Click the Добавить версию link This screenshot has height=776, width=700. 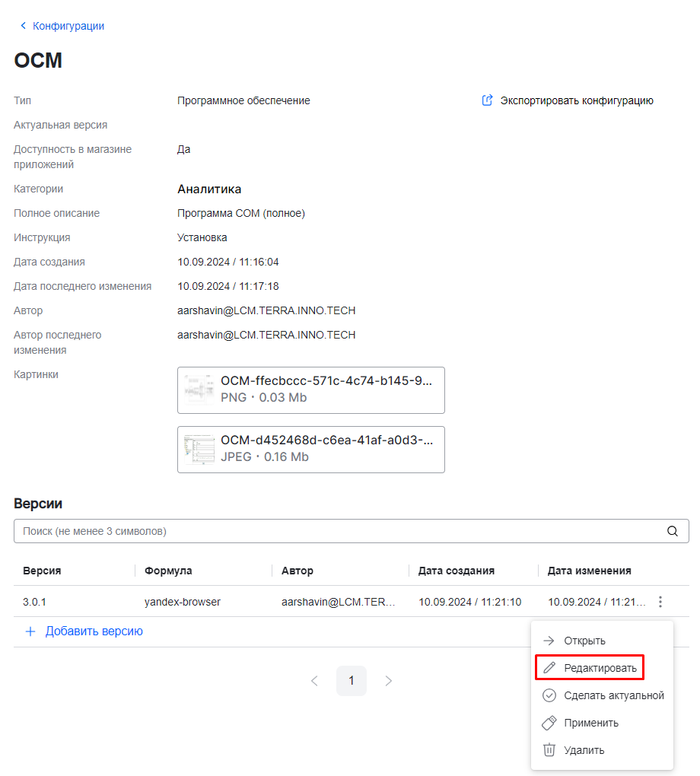[x=94, y=631]
